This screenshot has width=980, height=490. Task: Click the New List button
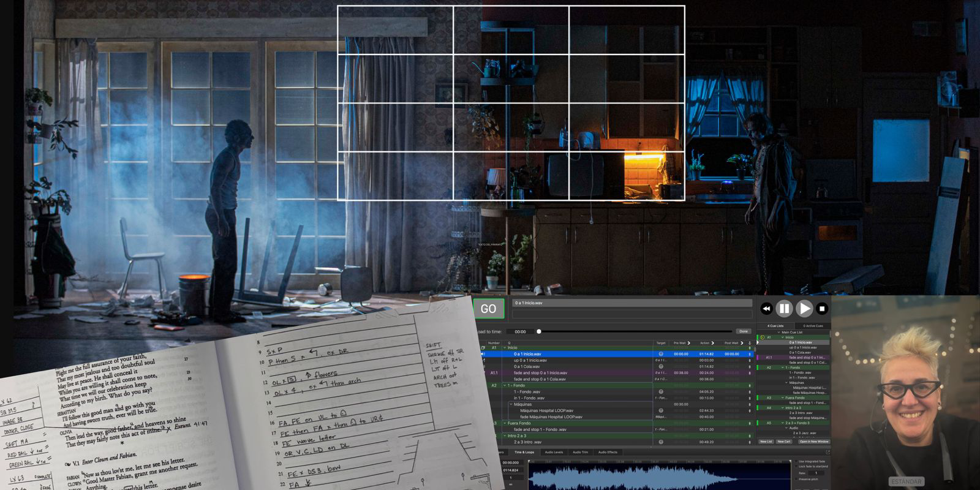coord(766,442)
